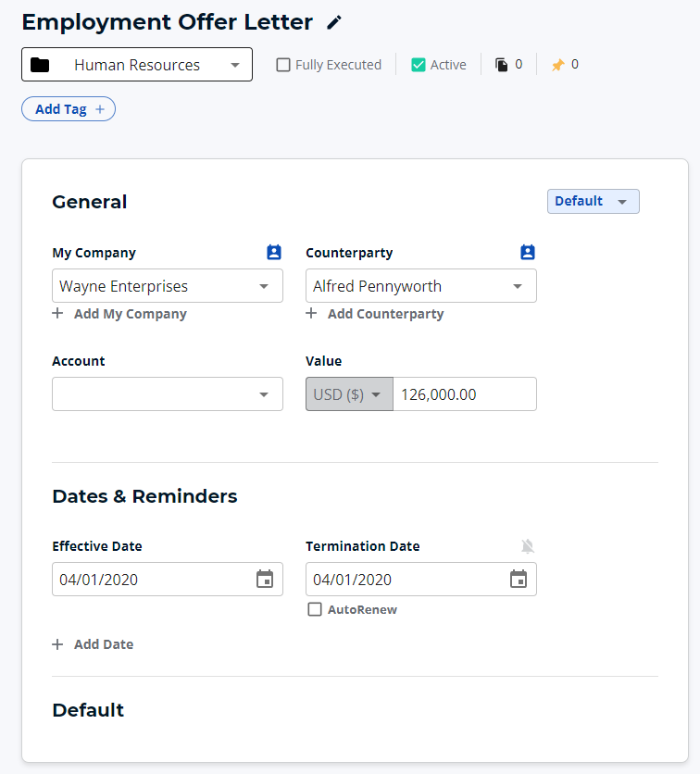Click the reminder bell beside Termination Date

(528, 546)
